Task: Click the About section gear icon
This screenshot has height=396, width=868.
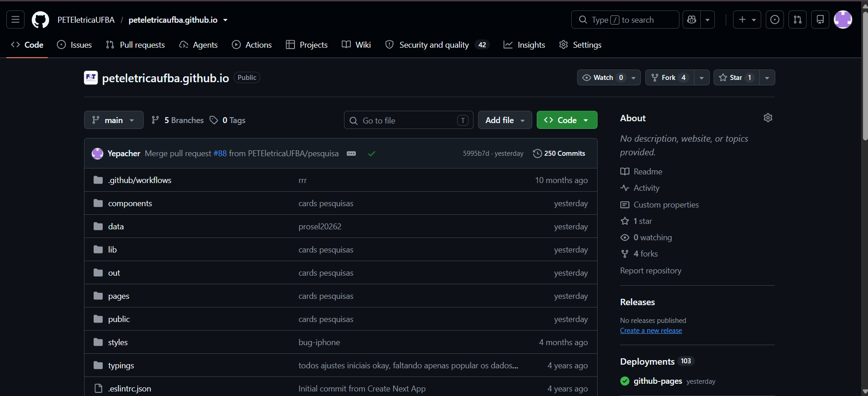Action: (x=768, y=118)
